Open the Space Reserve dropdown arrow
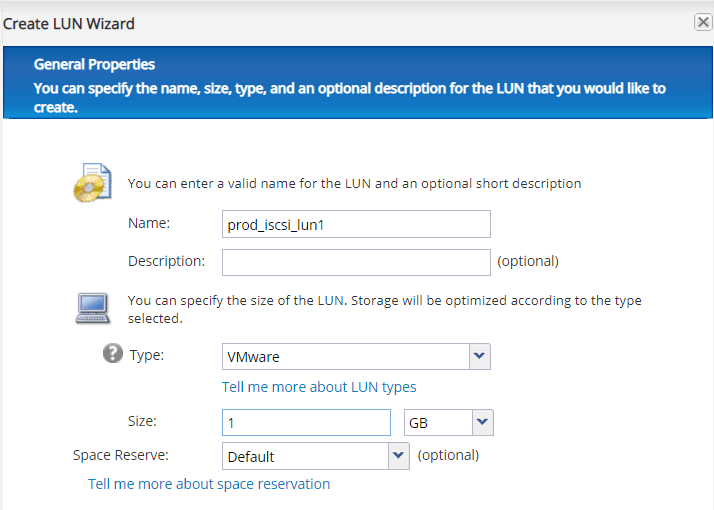714x510 pixels. click(399, 456)
